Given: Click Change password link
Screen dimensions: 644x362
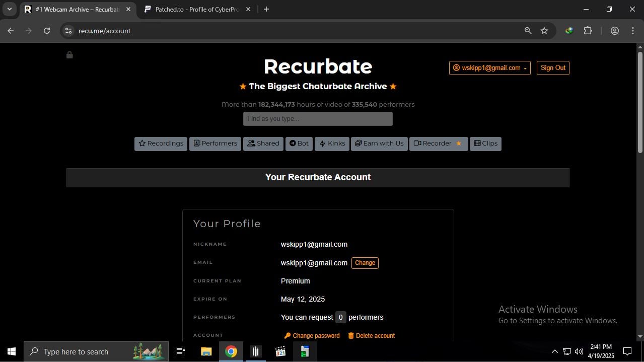Looking at the screenshot, I should click(x=312, y=336).
